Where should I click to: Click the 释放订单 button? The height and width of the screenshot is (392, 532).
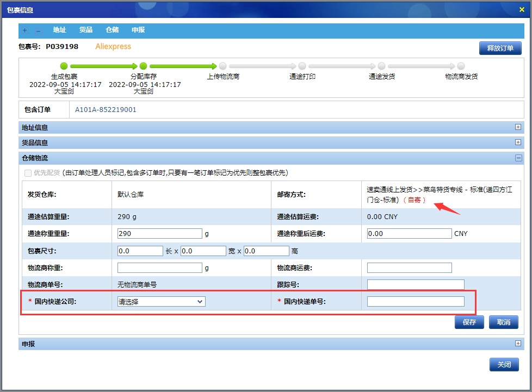500,48
